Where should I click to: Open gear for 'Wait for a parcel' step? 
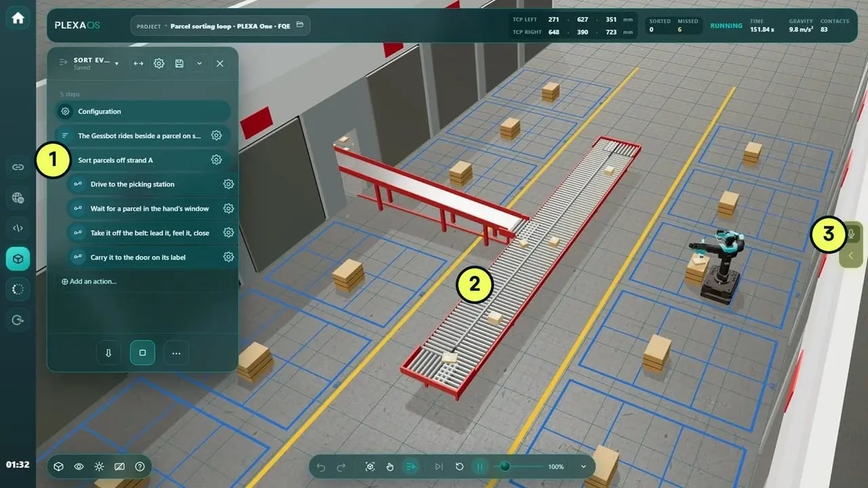pos(229,208)
